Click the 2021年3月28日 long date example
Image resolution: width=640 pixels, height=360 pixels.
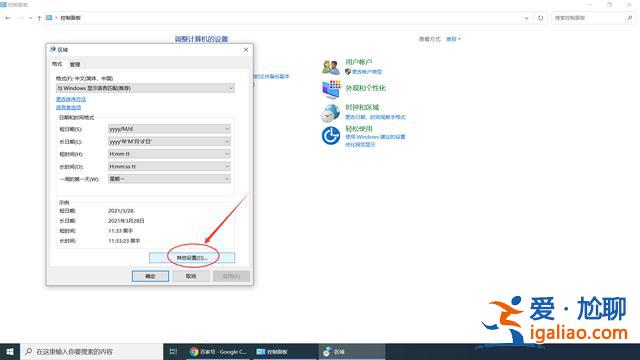click(126, 221)
